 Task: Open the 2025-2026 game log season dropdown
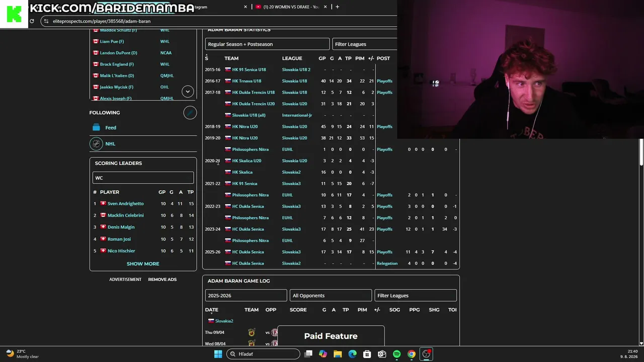click(x=246, y=296)
